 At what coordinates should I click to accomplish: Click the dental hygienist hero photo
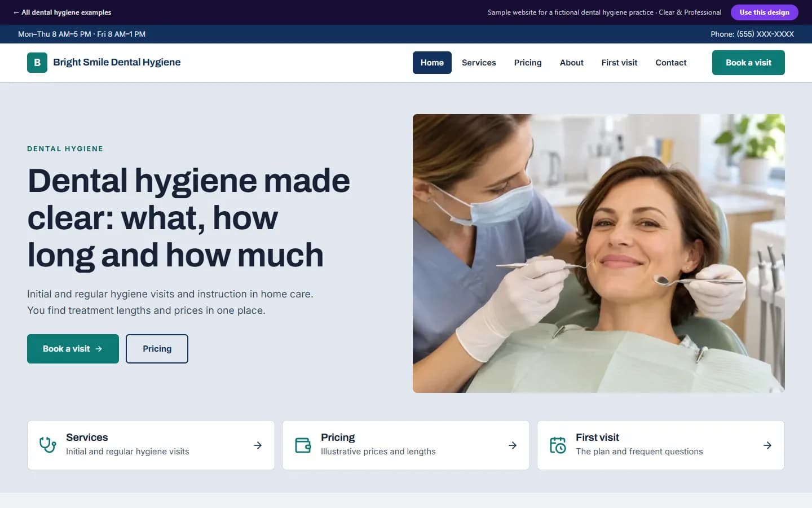[x=599, y=253]
